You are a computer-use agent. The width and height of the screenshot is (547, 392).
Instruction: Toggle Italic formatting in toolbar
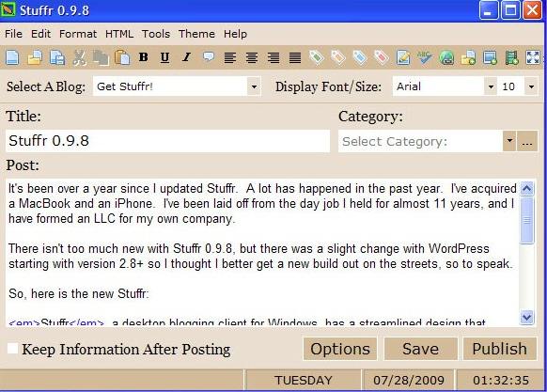[x=187, y=57]
